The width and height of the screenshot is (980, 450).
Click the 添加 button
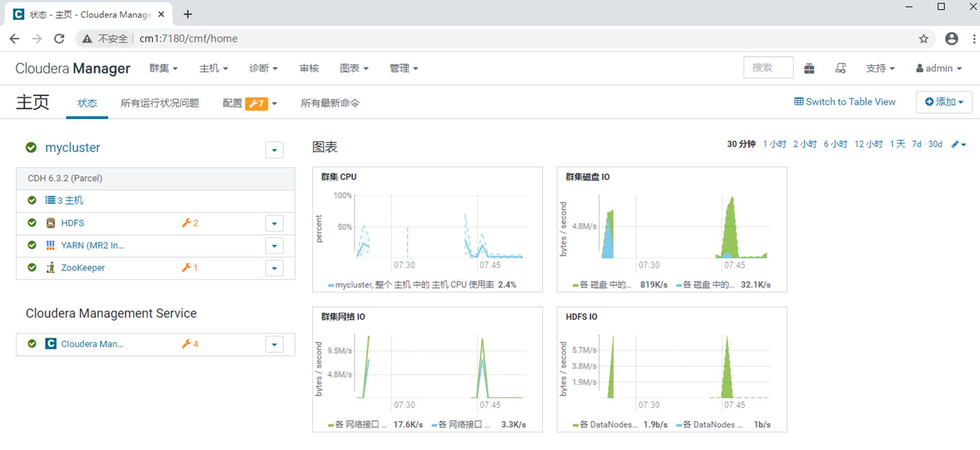point(944,102)
